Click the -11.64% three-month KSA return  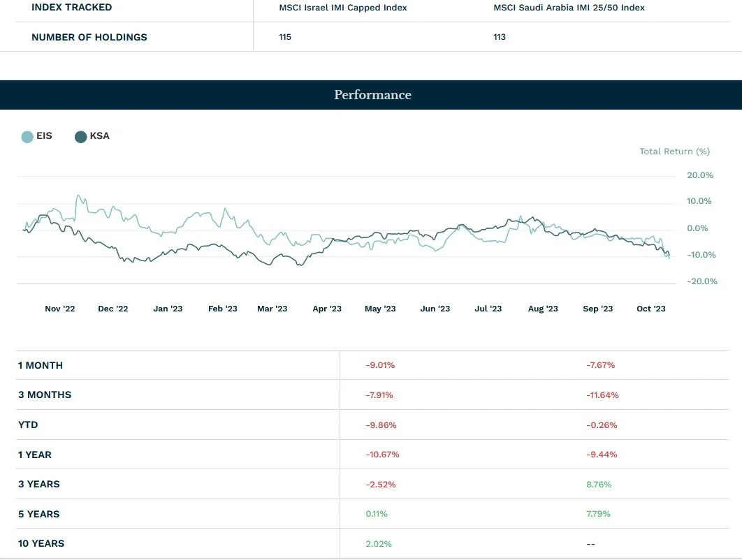(x=602, y=395)
